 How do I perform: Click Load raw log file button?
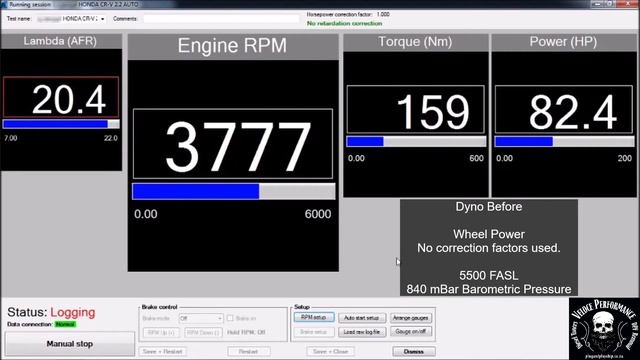(362, 332)
